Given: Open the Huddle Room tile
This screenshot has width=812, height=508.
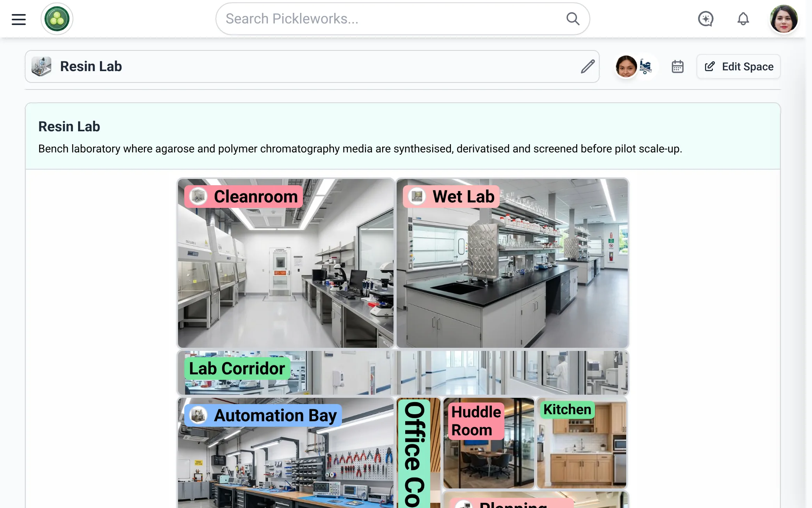Looking at the screenshot, I should tap(489, 443).
